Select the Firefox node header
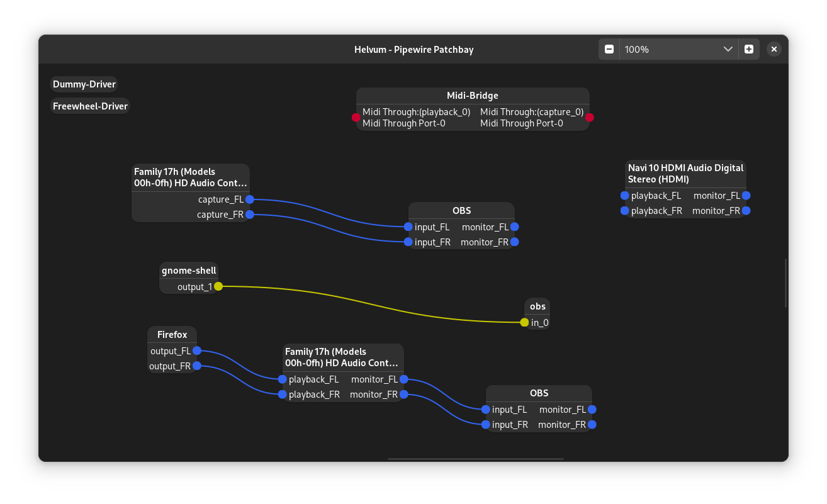This screenshot has width=827, height=504. pos(172,335)
